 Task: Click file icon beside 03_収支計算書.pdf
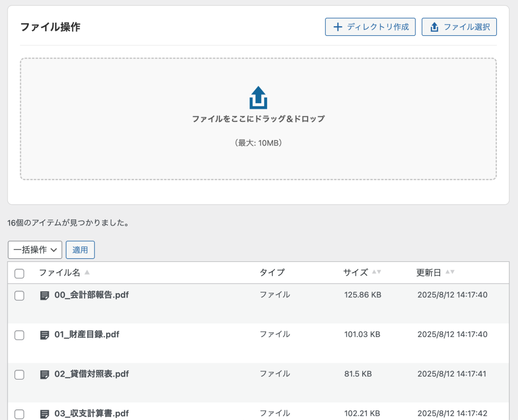[x=45, y=414]
